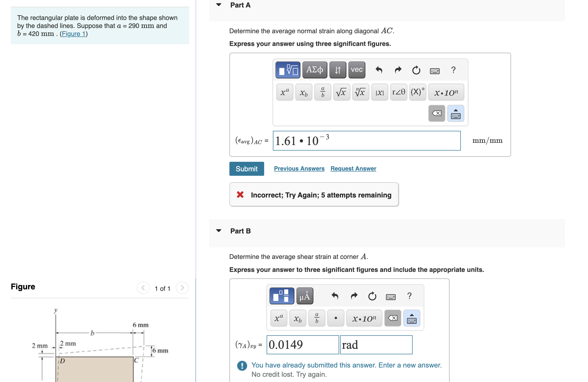
Task: Click the square root template button
Action: [x=341, y=92]
